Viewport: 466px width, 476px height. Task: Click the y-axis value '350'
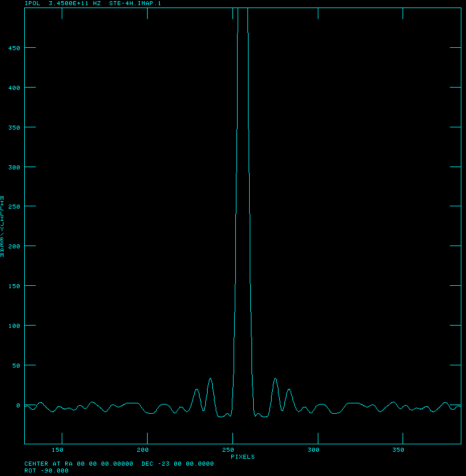point(14,128)
